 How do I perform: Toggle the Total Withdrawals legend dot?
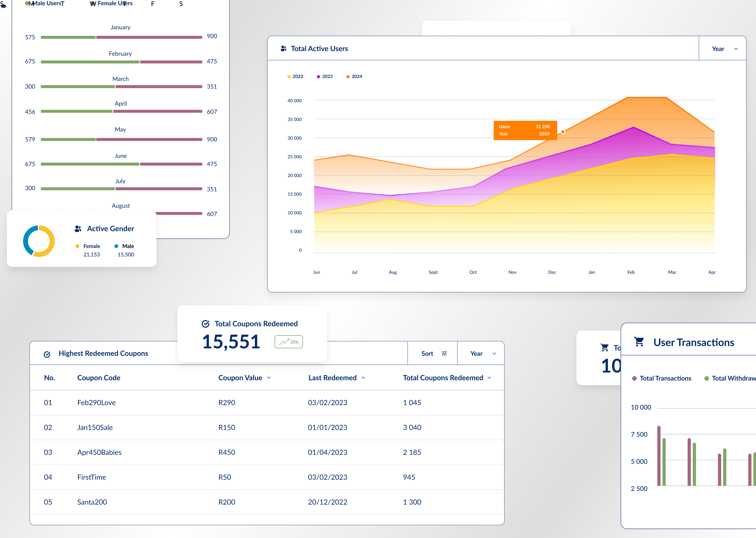pos(707,378)
